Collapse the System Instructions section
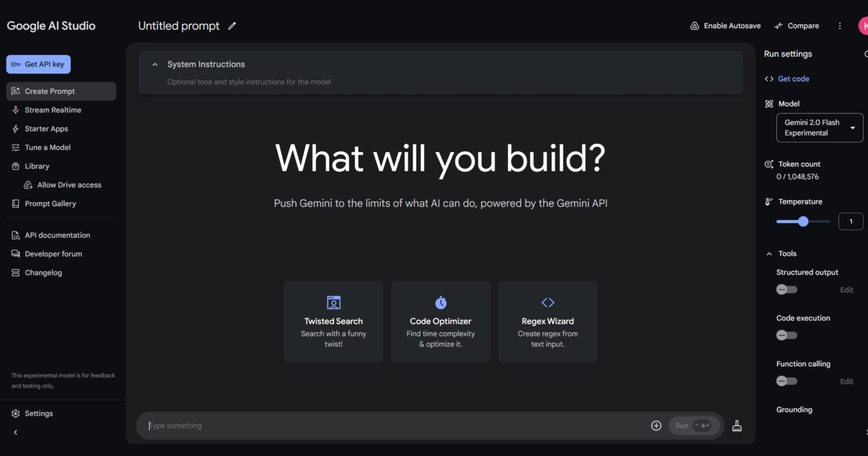The image size is (868, 456). 155,64
